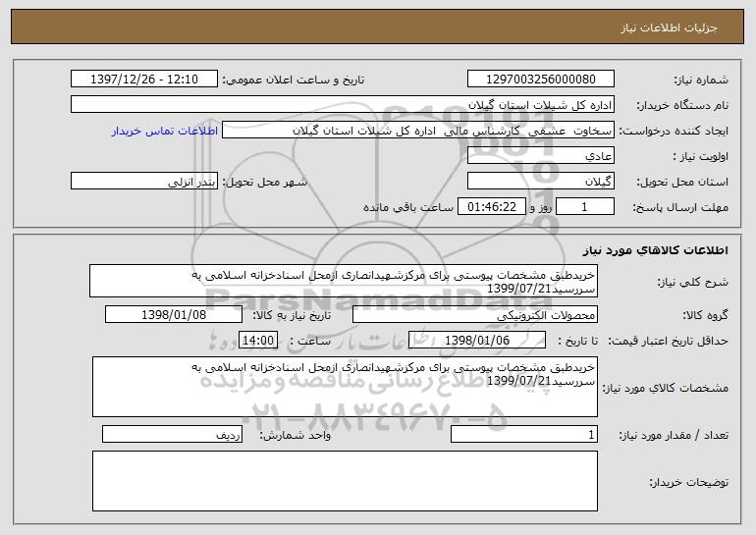
Task: Click the section heading اطلاعات کالاهای مورد نیاز
Action: click(x=655, y=250)
